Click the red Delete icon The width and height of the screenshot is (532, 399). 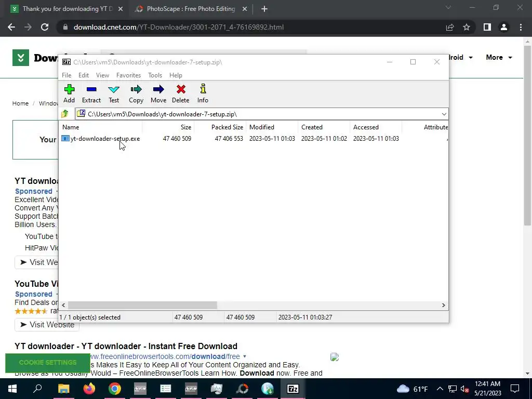[x=180, y=94]
